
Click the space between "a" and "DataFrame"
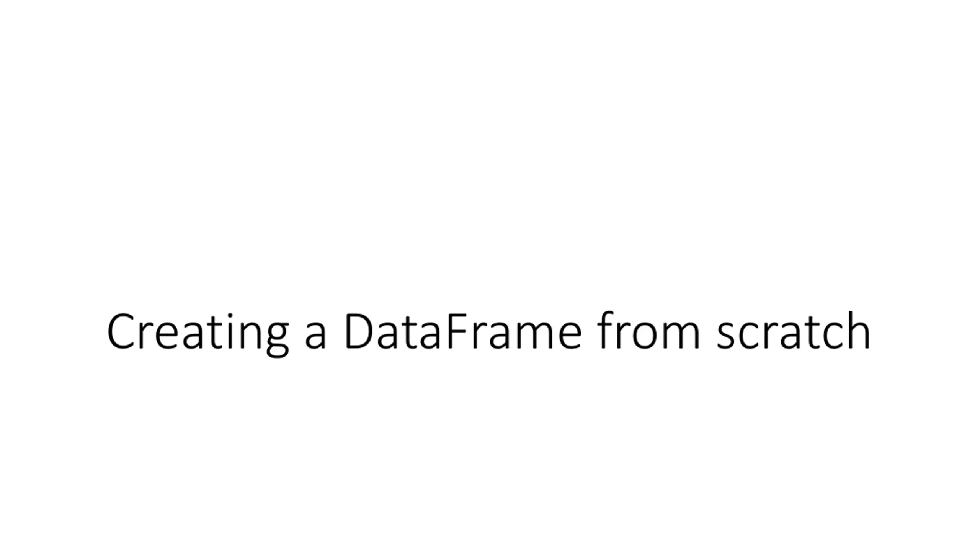click(335, 332)
